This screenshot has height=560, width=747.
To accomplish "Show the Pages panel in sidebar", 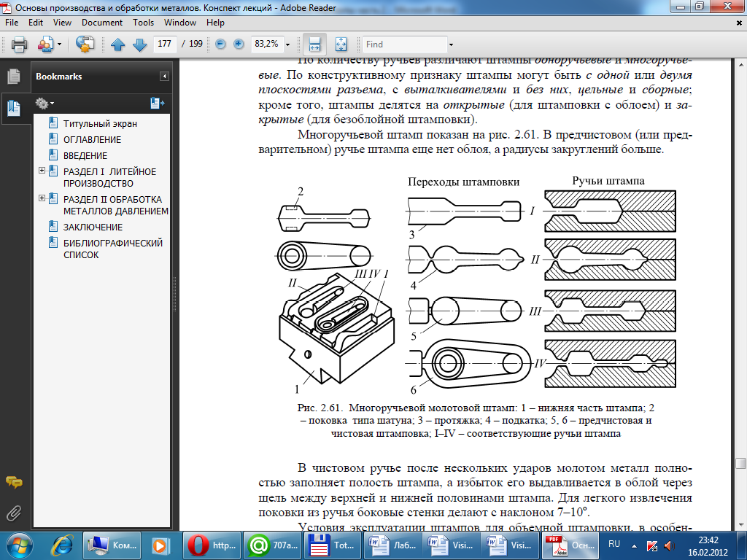I will click(14, 76).
